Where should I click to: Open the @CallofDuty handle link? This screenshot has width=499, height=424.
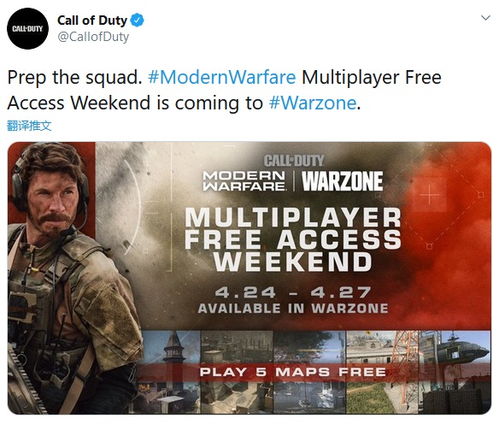[x=93, y=37]
